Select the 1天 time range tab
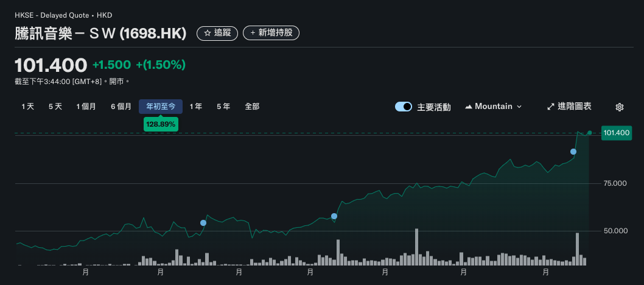644x285 pixels. 27,107
